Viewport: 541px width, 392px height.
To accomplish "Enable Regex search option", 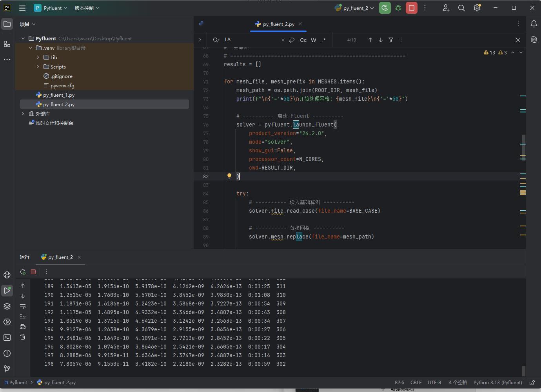I will [x=324, y=40].
